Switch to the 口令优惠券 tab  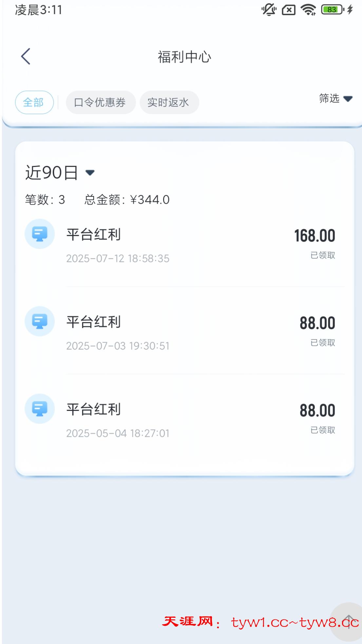coord(100,102)
